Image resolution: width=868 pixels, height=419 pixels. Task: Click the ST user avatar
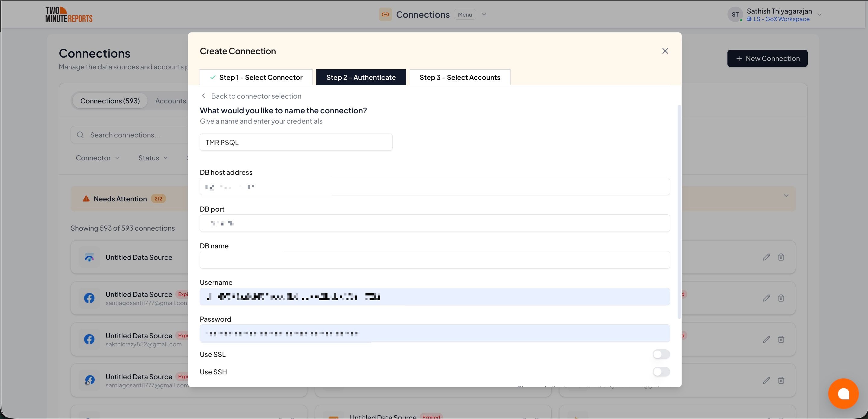735,14
